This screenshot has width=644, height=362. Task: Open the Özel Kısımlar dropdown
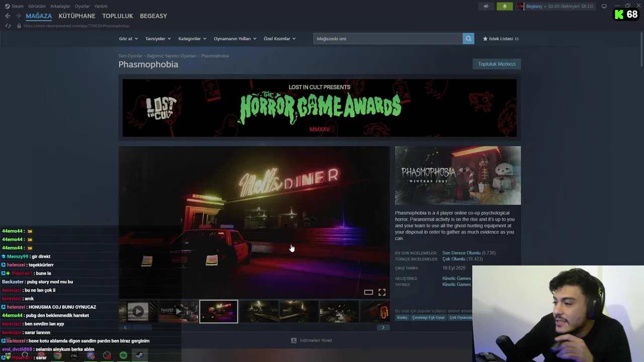pos(280,39)
